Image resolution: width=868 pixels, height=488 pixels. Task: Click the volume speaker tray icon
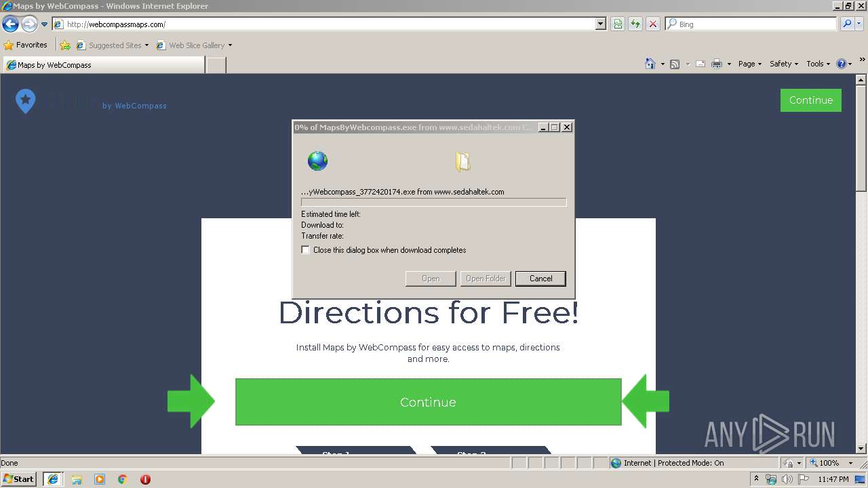[x=787, y=479]
